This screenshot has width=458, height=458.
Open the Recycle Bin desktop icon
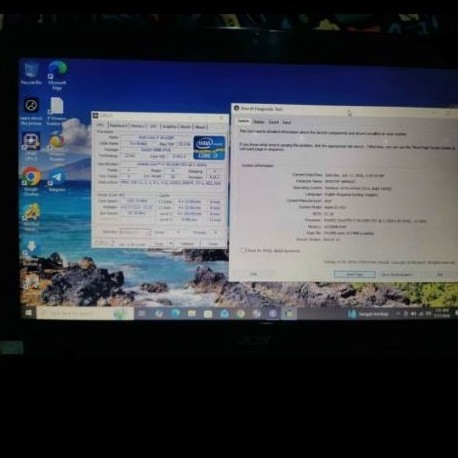31,73
